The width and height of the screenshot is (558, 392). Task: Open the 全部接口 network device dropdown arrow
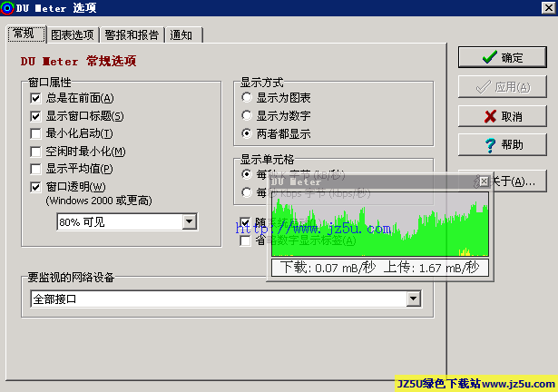[413, 299]
